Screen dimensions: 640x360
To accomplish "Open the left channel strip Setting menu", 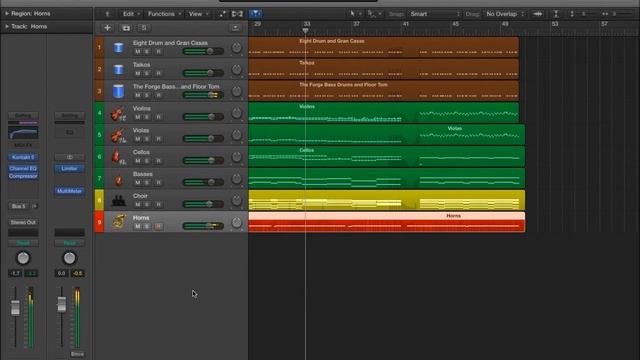I will point(23,116).
